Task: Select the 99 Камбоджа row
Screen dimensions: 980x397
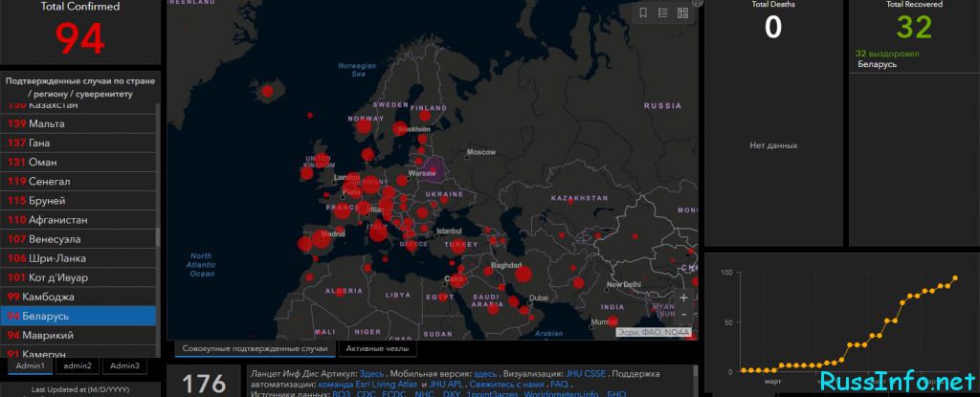Action: click(x=78, y=297)
